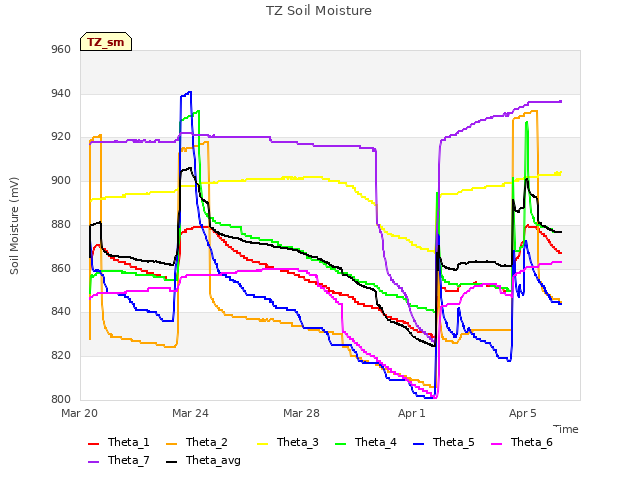Click the orange Theta_2 legend swatch

point(171,444)
